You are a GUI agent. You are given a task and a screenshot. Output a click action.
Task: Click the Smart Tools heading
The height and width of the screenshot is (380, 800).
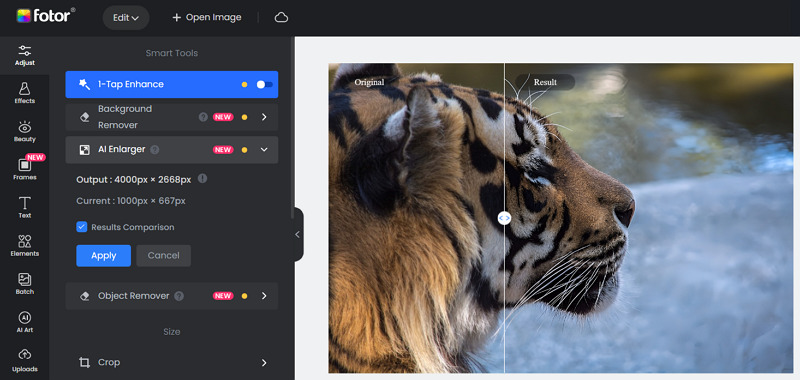click(171, 53)
